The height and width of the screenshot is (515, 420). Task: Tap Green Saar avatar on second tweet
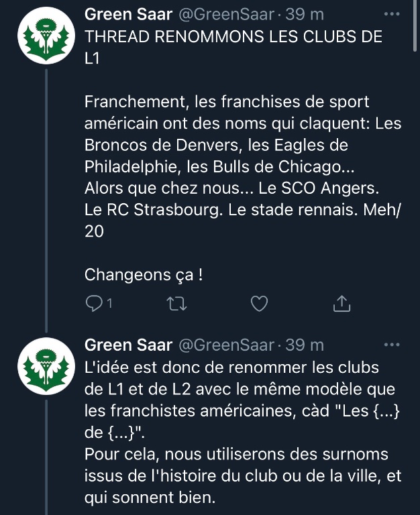pyautogui.click(x=46, y=366)
